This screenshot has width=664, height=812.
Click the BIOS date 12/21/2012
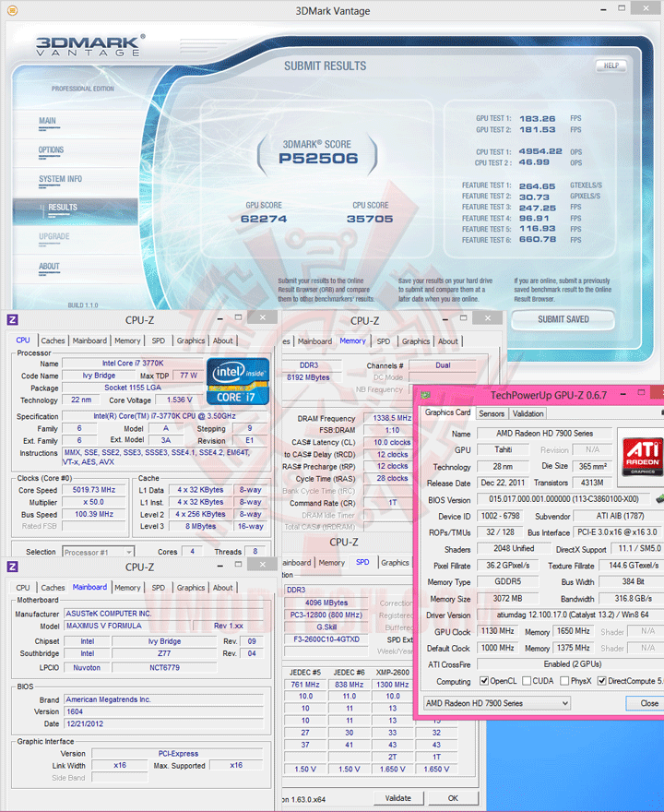163,724
